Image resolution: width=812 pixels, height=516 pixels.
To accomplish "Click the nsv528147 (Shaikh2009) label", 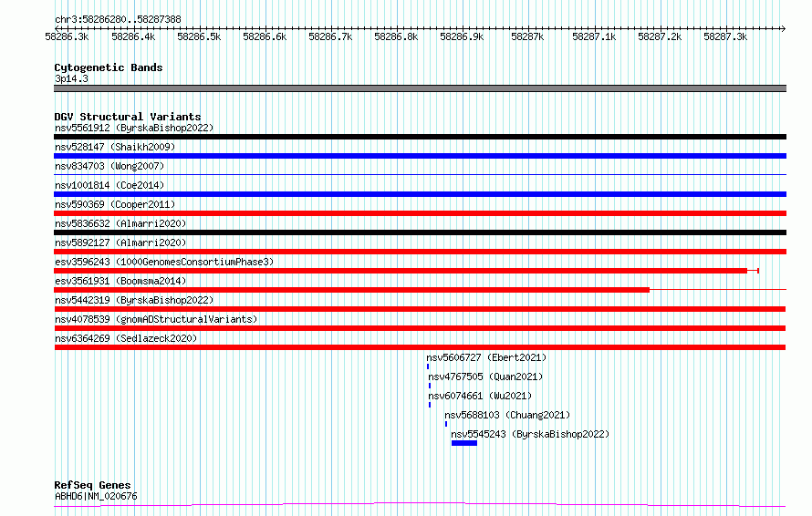I will pos(115,147).
